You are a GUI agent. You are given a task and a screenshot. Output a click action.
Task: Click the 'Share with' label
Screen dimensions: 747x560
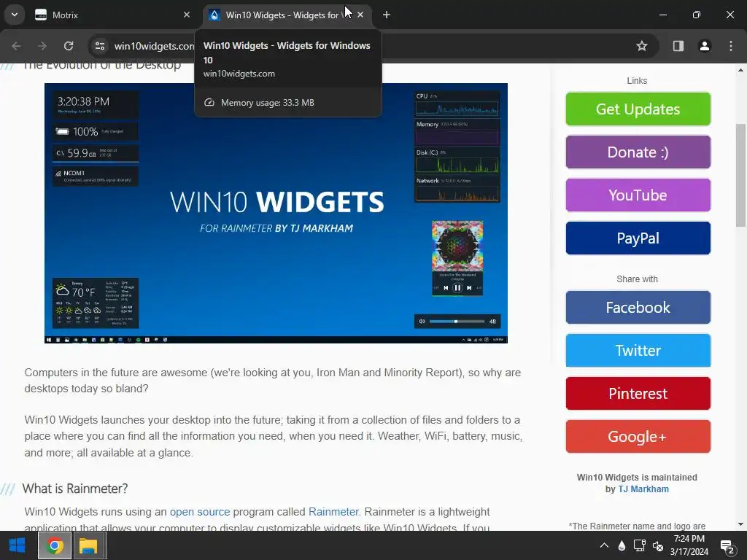(x=637, y=279)
